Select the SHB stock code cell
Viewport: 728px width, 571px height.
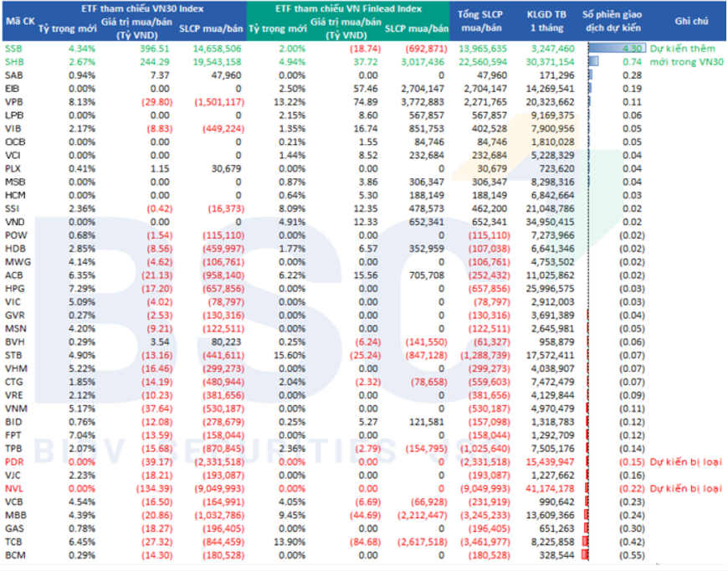click(x=14, y=62)
